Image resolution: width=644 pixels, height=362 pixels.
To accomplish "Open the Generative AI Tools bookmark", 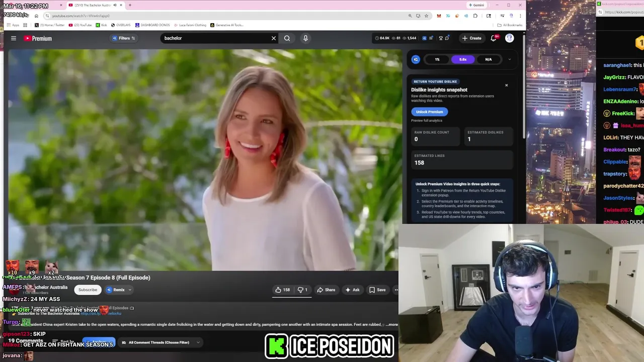I will [227, 25].
